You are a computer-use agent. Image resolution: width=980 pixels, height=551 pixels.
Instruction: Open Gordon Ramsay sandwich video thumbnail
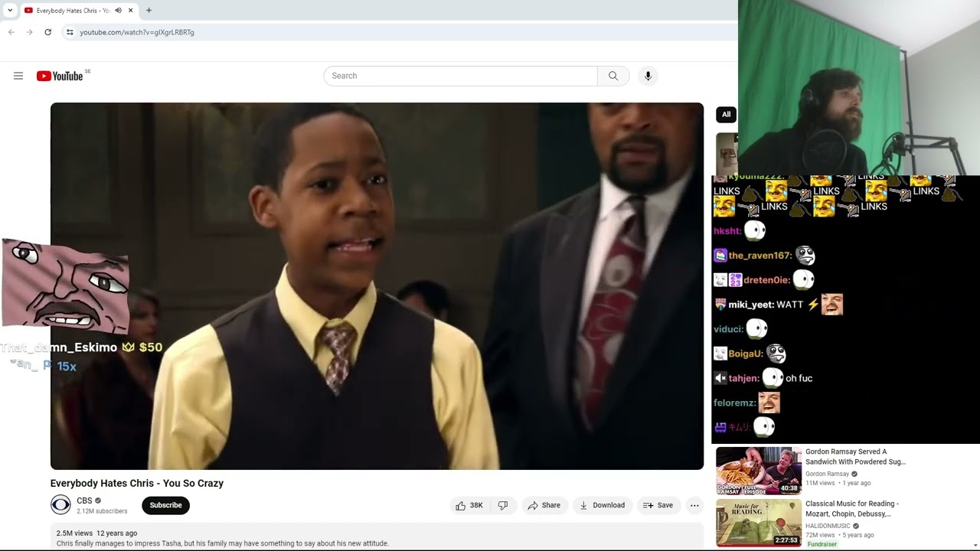coord(759,471)
